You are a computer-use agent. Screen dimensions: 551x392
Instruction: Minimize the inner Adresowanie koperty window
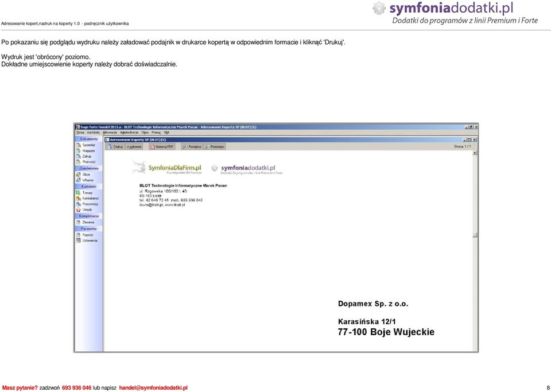coord(465,139)
